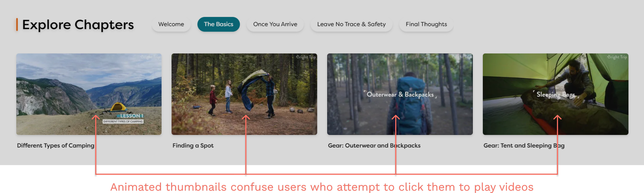Click the red animated thumbnails annotation text
Viewport: 644px width, 193px height.
[322, 187]
